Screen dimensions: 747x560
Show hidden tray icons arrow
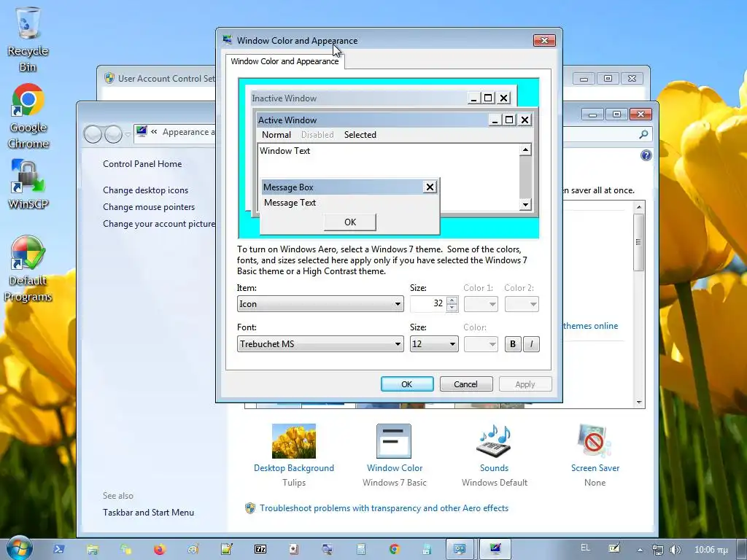point(640,550)
